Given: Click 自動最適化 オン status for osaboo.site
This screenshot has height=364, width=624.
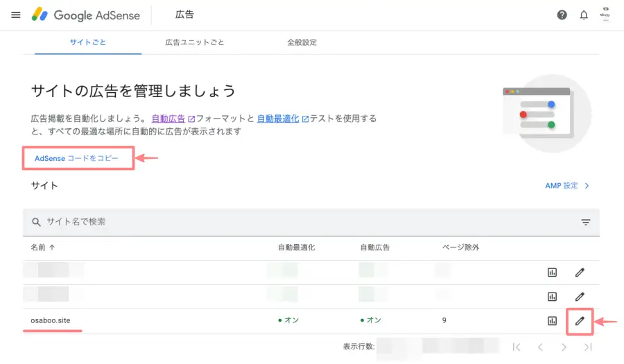Looking at the screenshot, I should click(x=288, y=320).
